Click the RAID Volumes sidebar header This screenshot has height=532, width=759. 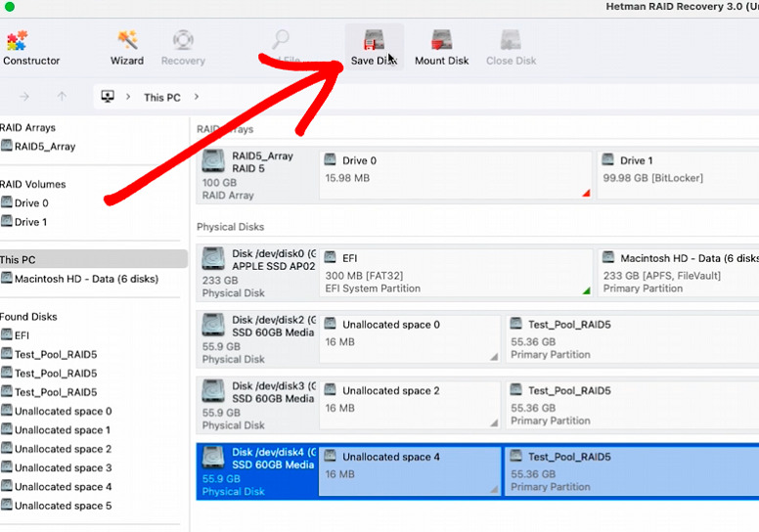tap(33, 185)
